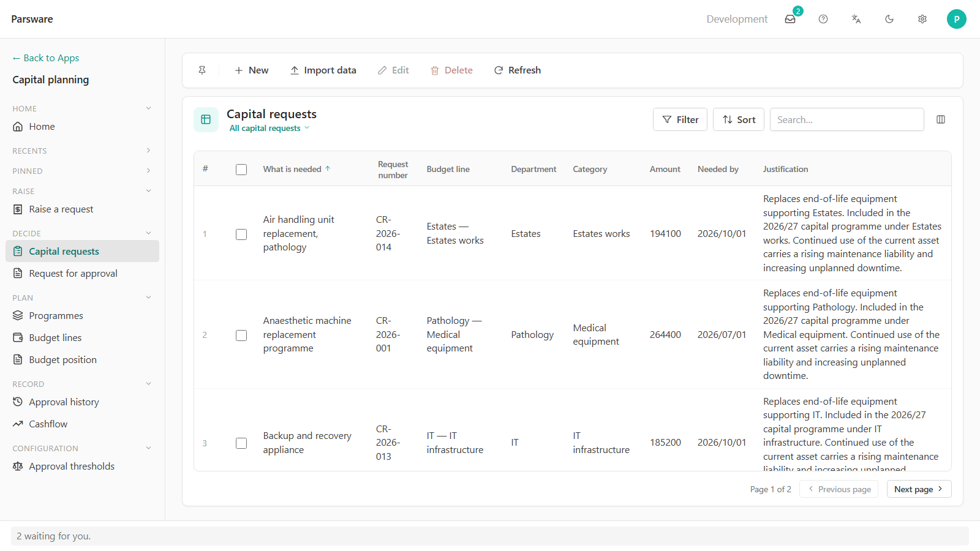Screen dimensions: 980x551
Task: Open Raise a request in sidebar
Action: click(x=82, y=209)
